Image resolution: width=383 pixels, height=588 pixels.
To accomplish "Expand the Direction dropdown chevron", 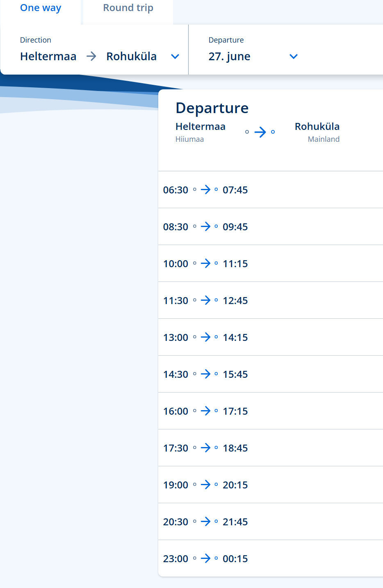I will tap(175, 57).
